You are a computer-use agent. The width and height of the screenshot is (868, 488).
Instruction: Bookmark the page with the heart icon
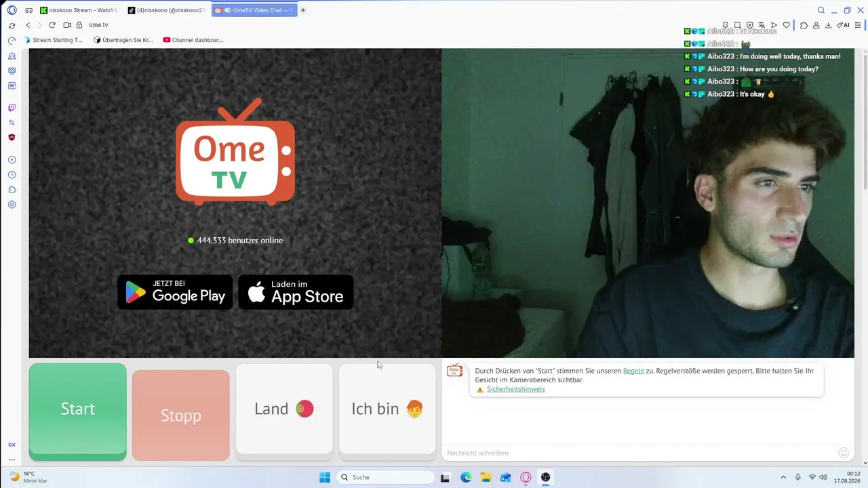coord(786,25)
